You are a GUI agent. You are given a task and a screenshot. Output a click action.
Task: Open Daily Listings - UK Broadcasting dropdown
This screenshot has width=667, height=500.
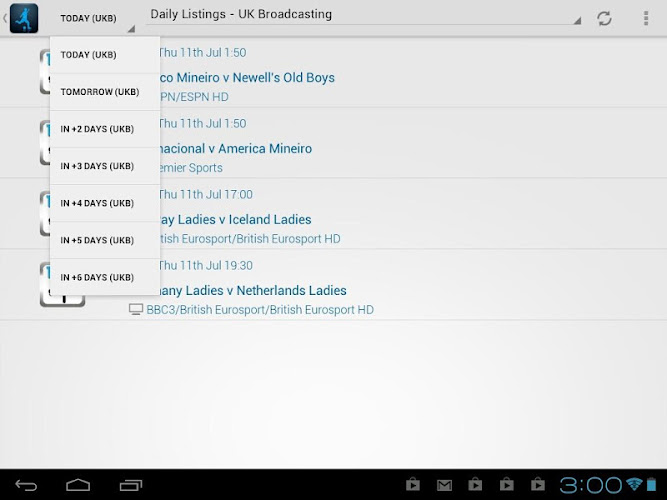click(364, 15)
